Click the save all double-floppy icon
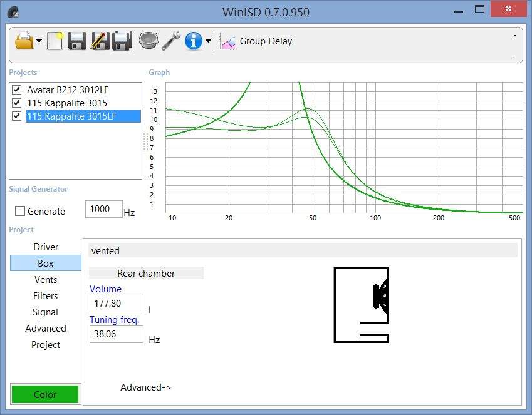This screenshot has width=532, height=415. click(122, 41)
